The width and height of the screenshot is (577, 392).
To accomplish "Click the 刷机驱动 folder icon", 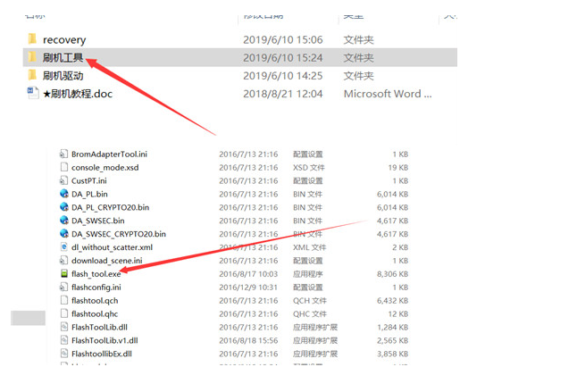I will tap(32, 75).
